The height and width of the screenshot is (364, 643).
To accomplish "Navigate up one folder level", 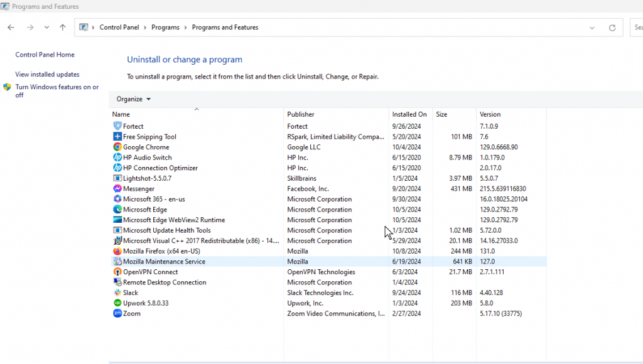I will (x=62, y=28).
